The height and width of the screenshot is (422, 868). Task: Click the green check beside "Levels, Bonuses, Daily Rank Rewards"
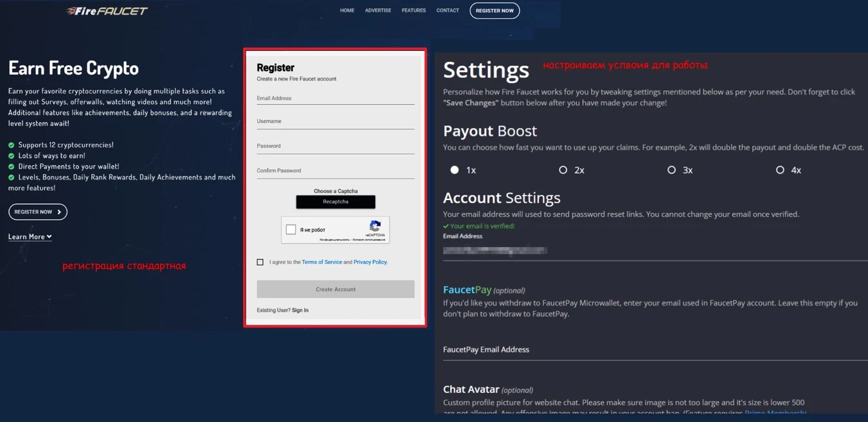pyautogui.click(x=11, y=178)
